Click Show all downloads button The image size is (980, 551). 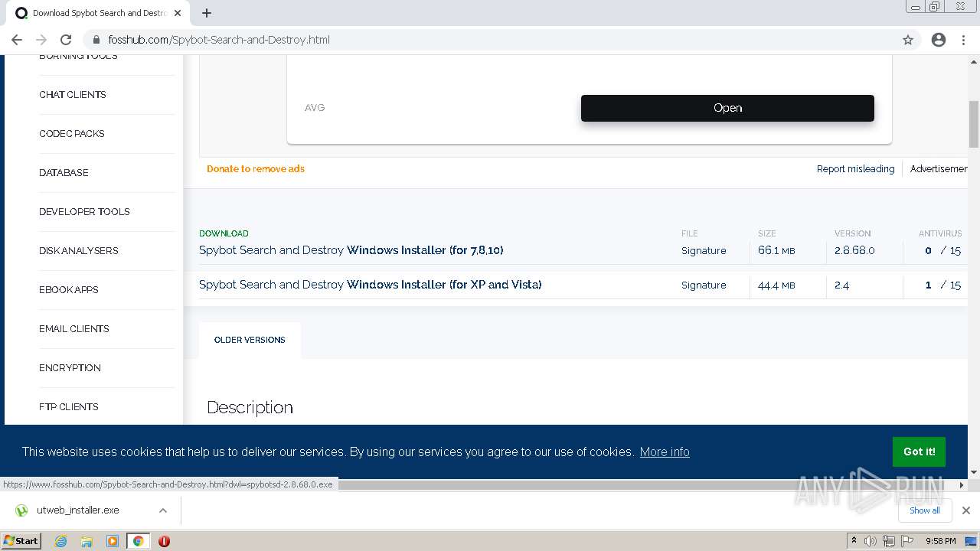[924, 510]
